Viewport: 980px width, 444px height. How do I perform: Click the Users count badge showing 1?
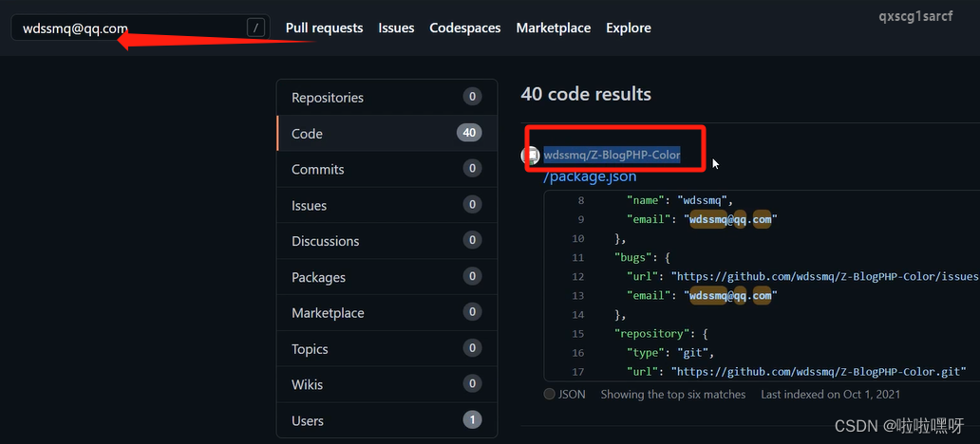(473, 420)
